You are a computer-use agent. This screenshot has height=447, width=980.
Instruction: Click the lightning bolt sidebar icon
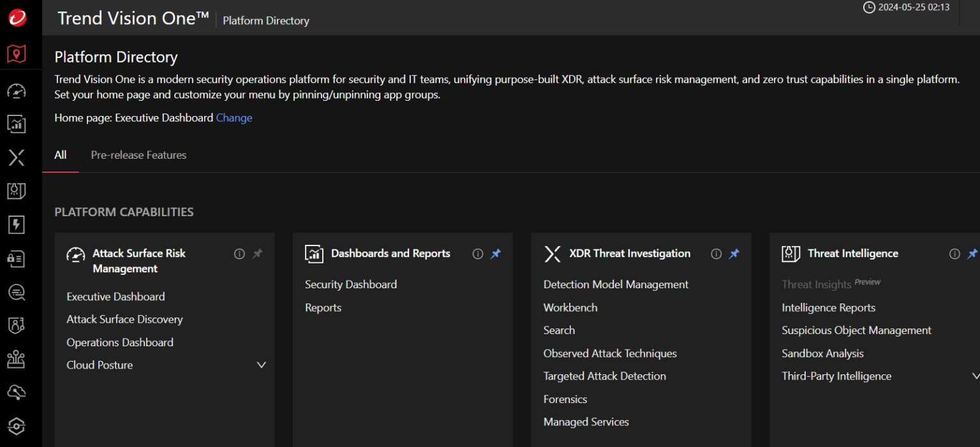(17, 224)
